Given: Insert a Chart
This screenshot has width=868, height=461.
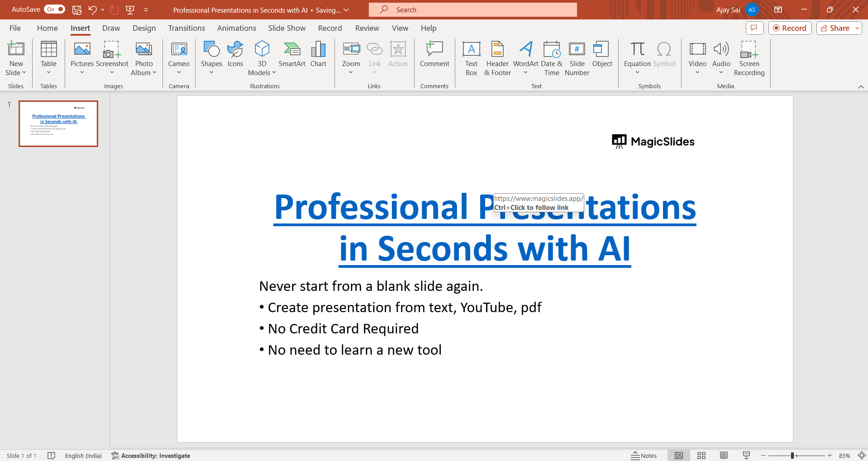Looking at the screenshot, I should pos(318,54).
